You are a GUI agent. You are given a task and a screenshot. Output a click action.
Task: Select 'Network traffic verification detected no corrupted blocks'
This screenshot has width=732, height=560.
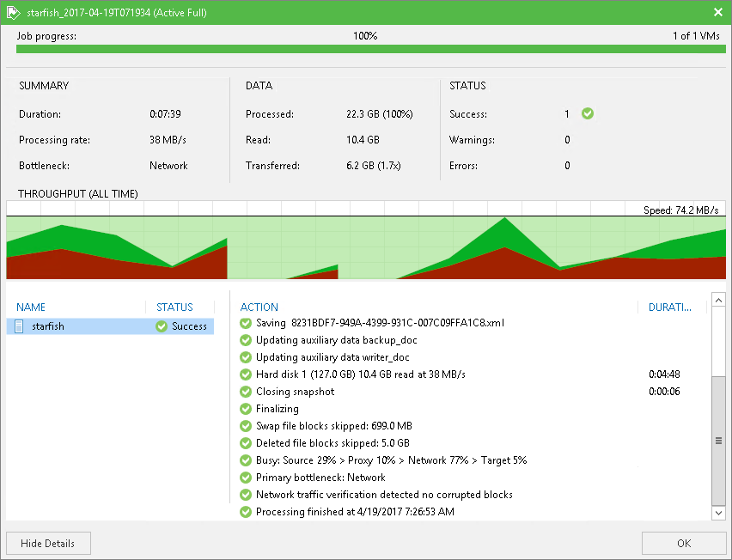point(384,495)
